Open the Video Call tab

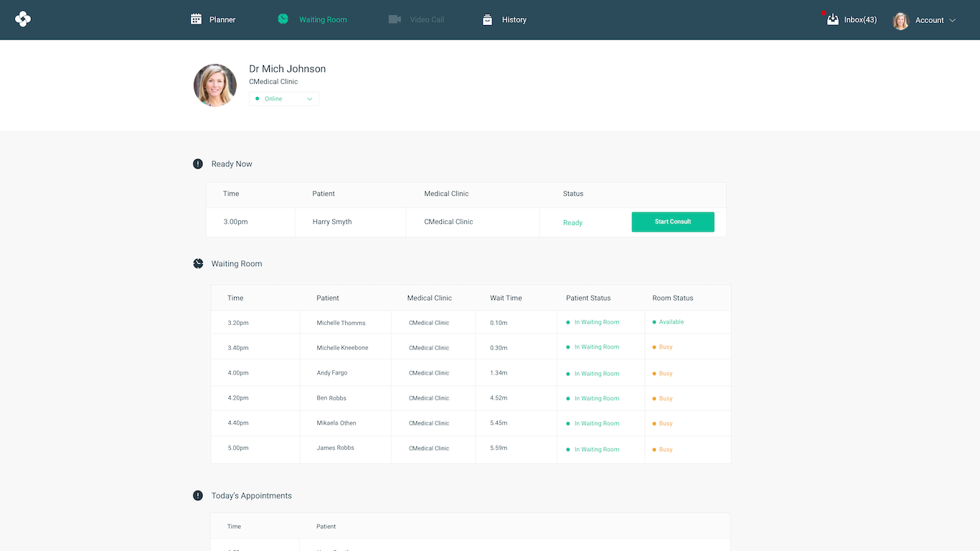(x=427, y=19)
